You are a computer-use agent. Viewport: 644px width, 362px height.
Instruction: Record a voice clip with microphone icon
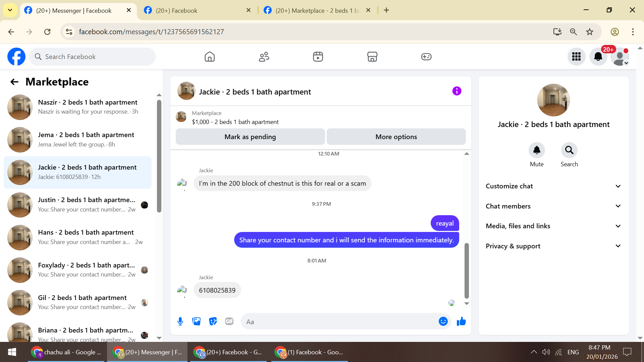point(180,321)
